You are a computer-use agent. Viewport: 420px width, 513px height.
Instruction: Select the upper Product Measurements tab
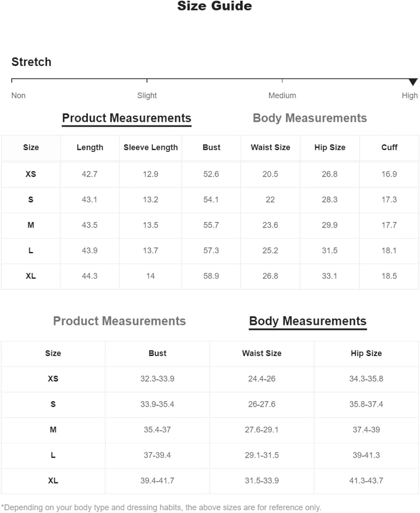click(x=126, y=118)
